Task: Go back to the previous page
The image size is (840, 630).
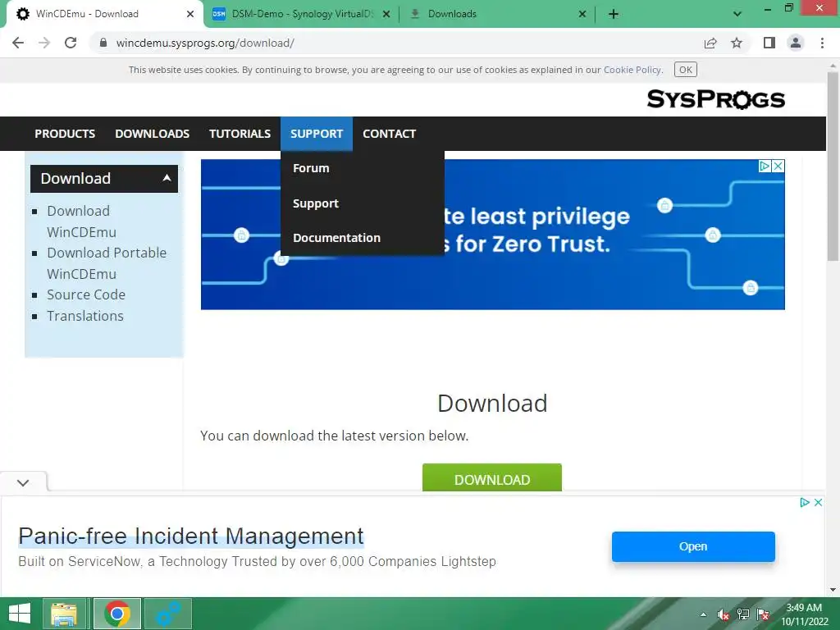Action: click(x=18, y=43)
